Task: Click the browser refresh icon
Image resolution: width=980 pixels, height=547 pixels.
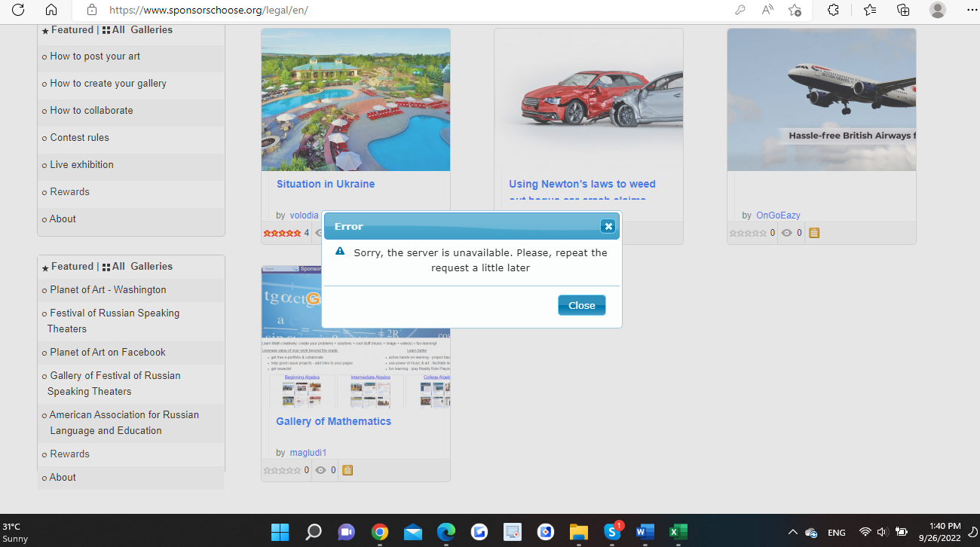Action: 18,10
